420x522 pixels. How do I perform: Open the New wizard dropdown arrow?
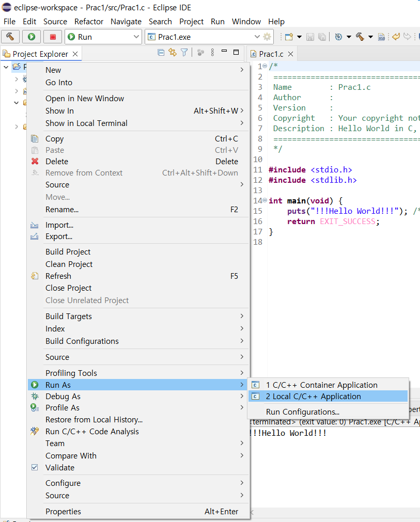tap(299, 37)
